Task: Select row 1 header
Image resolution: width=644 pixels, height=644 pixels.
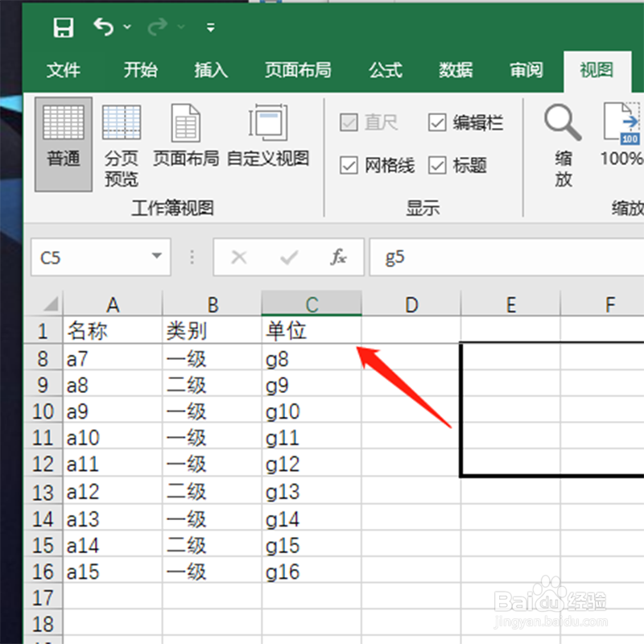Action: [43, 330]
